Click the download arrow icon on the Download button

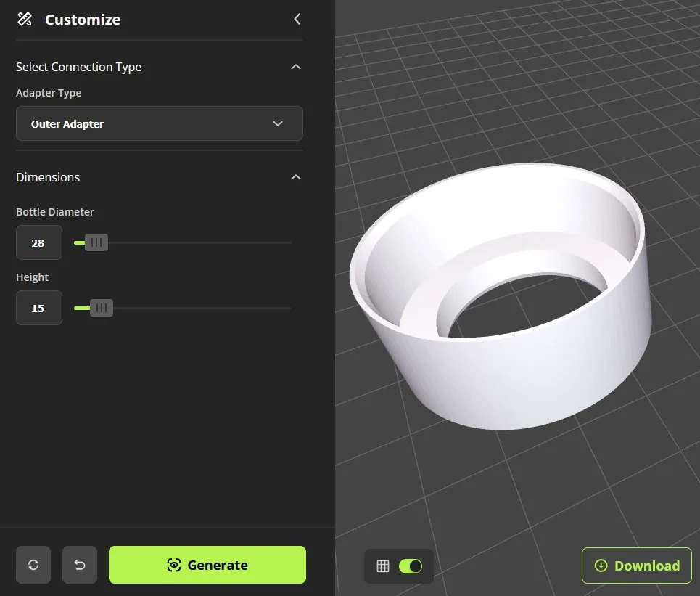pos(601,566)
